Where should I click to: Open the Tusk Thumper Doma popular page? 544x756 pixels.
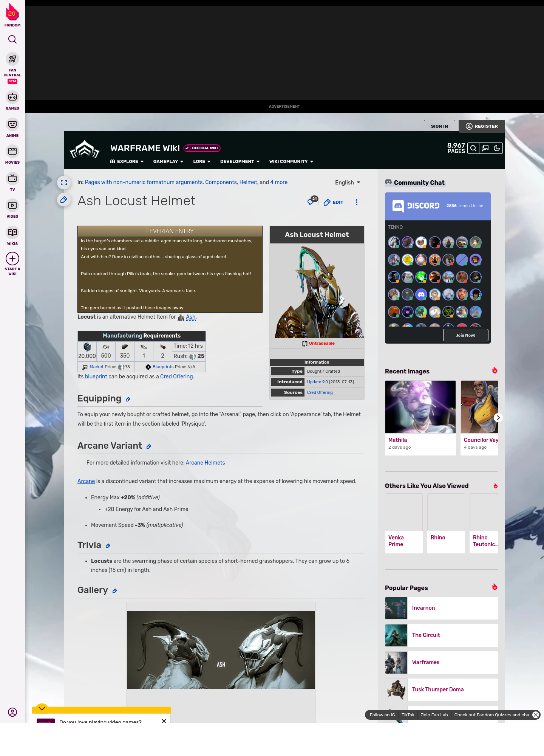coord(442,690)
